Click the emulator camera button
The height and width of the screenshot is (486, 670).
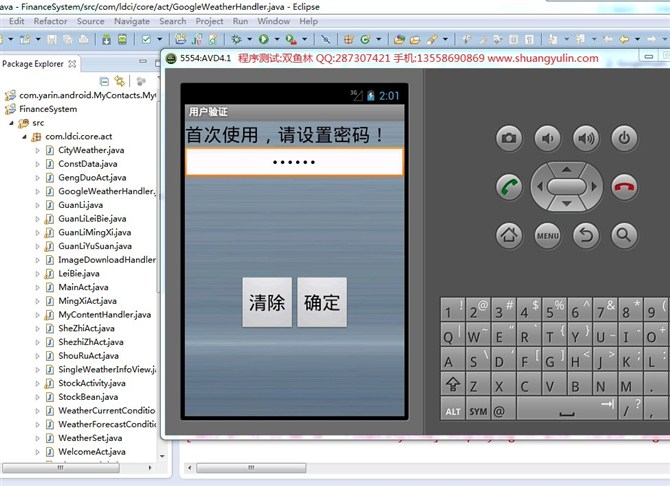(508, 138)
